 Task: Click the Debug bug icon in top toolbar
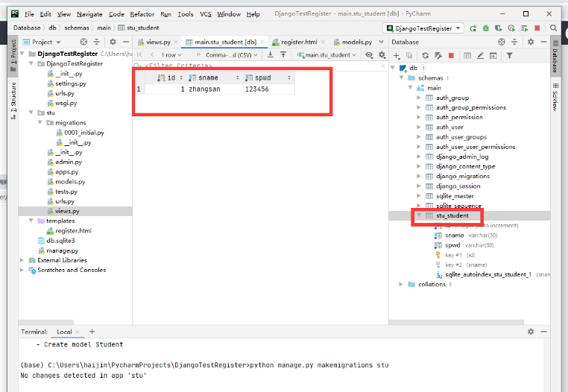click(x=485, y=28)
